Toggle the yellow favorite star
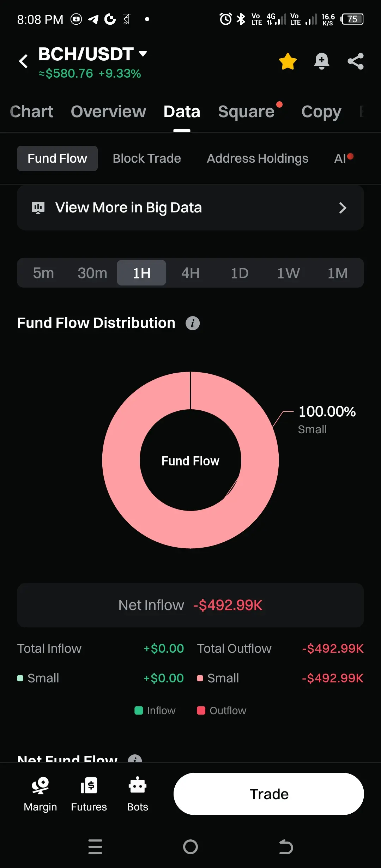The image size is (381, 868). tap(288, 61)
